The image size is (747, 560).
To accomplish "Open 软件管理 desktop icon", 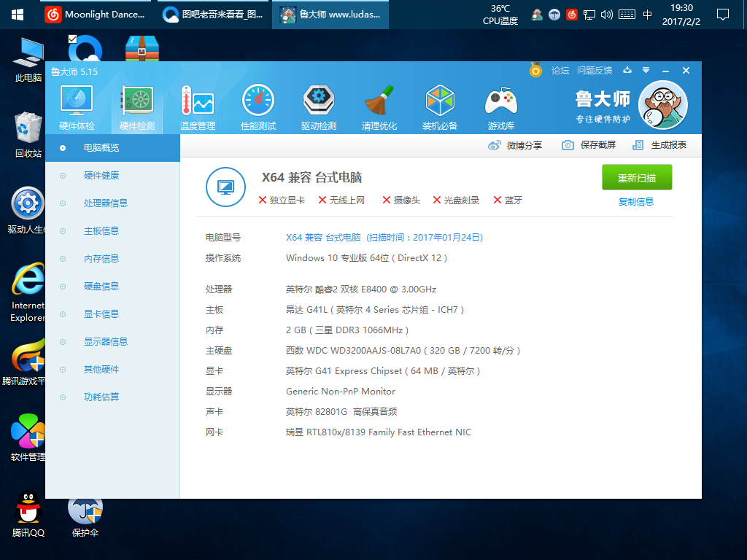I will pyautogui.click(x=28, y=437).
